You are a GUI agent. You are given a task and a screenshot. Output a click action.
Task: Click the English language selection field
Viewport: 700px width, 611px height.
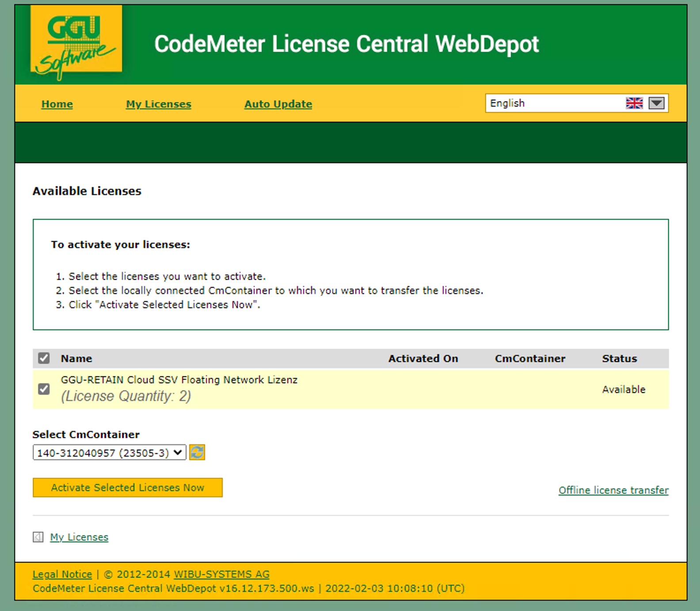point(552,103)
